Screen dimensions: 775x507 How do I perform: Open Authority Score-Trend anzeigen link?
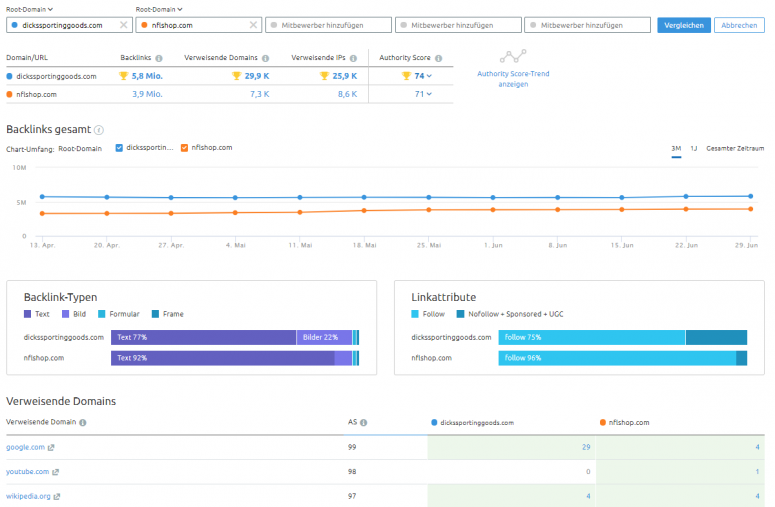pos(513,79)
